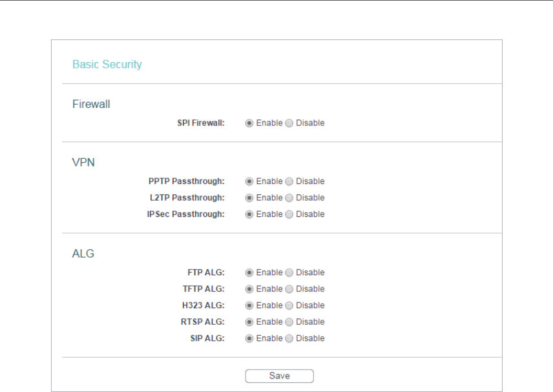Viewport: 553px width, 392px height.
Task: Disable IPSec Passthrough
Action: point(289,214)
